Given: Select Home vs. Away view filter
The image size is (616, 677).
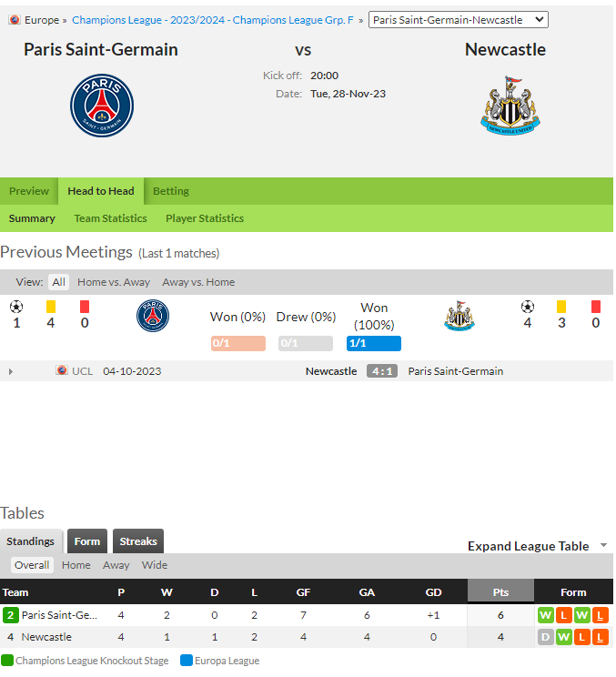Looking at the screenshot, I should coord(114,282).
